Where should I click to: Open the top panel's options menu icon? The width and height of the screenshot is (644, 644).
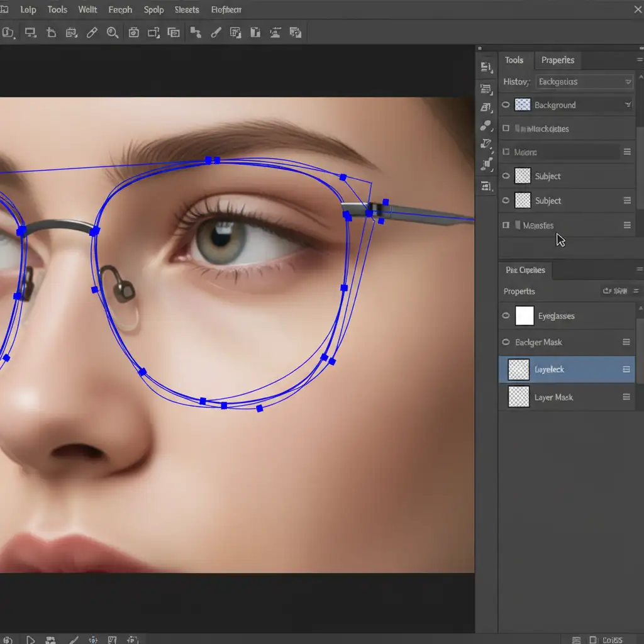click(640, 60)
